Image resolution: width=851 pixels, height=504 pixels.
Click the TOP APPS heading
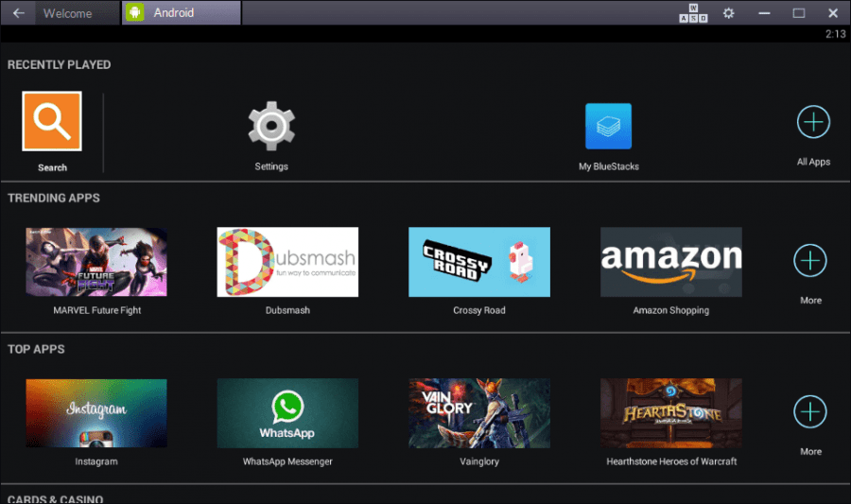(36, 349)
